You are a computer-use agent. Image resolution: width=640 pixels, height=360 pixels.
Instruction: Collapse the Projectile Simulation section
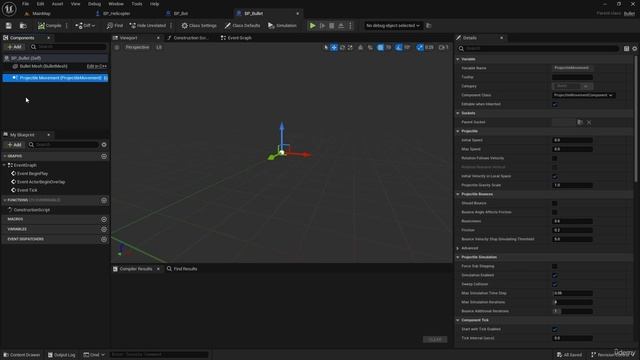(458, 257)
